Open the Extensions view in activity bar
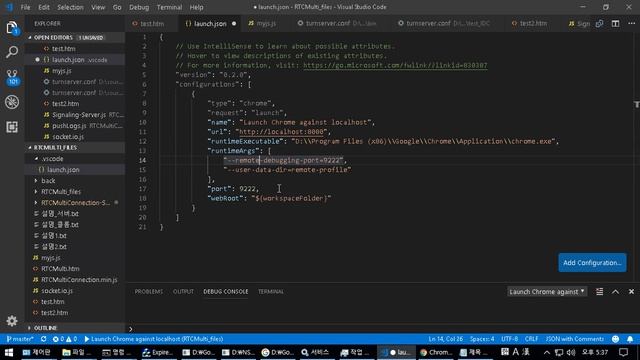Viewport: 640px width, 360px height. tap(12, 127)
